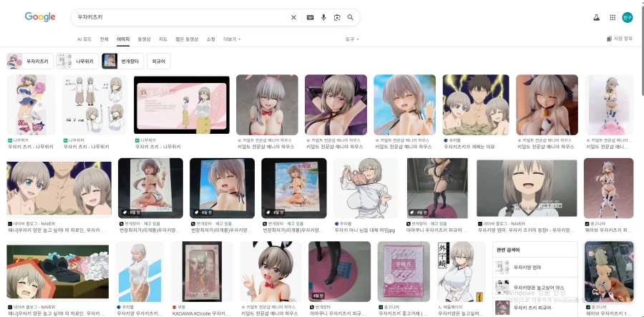Start voice search with the microphone icon

[x=323, y=17]
